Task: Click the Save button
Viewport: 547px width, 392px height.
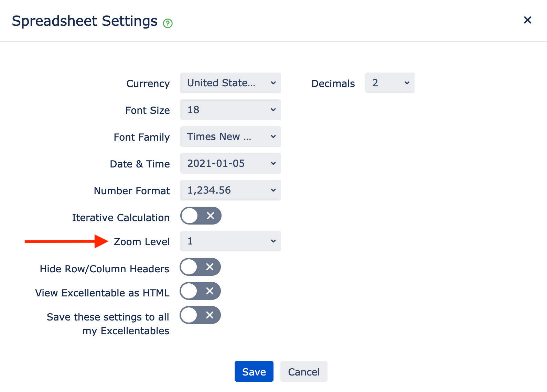Action: pyautogui.click(x=254, y=371)
